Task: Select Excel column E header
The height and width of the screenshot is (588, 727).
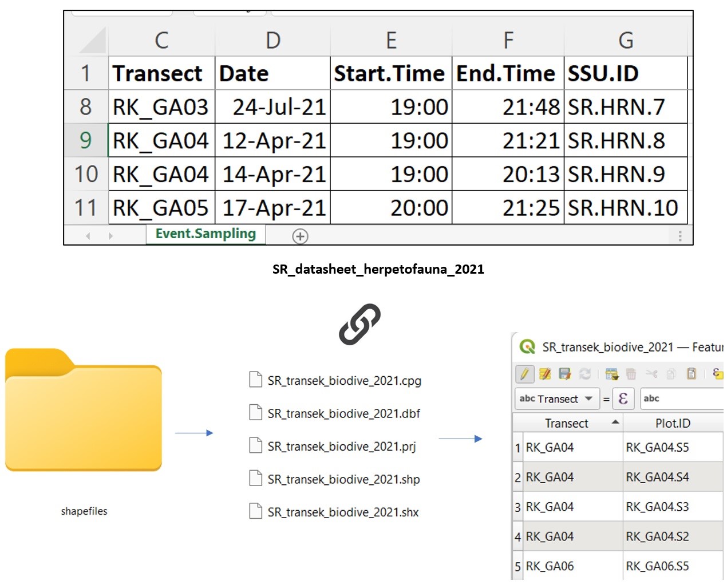Action: pos(391,41)
